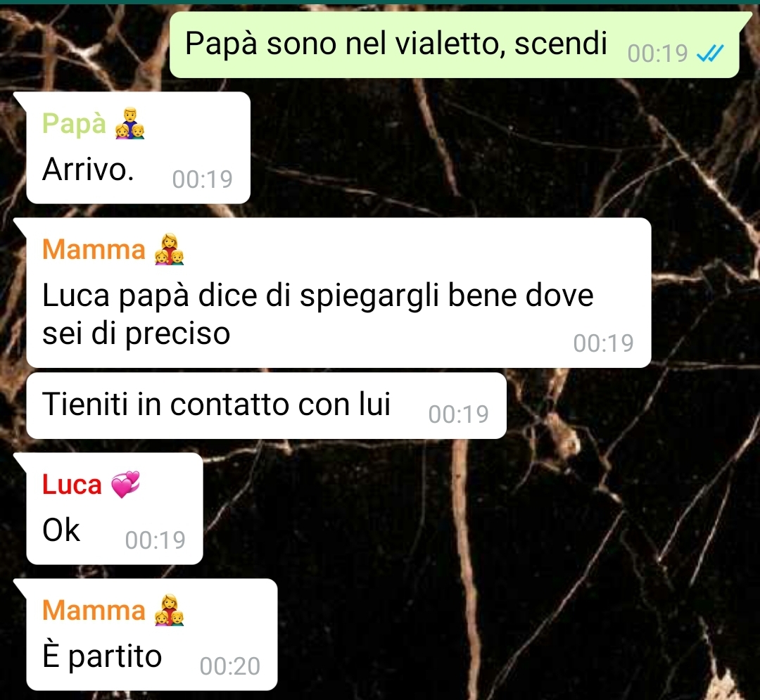Tap the family emoji beside last Mamma name
The image size is (760, 700).
[x=169, y=610]
